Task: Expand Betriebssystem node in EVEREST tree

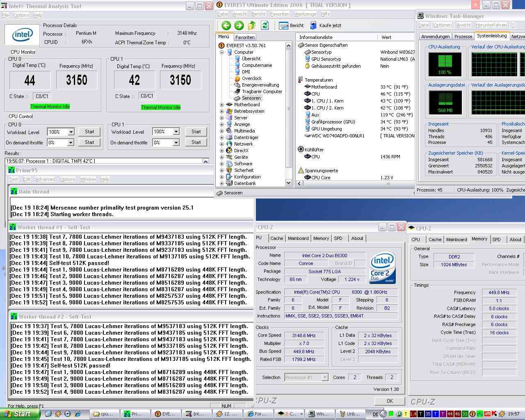Action: click(222, 111)
